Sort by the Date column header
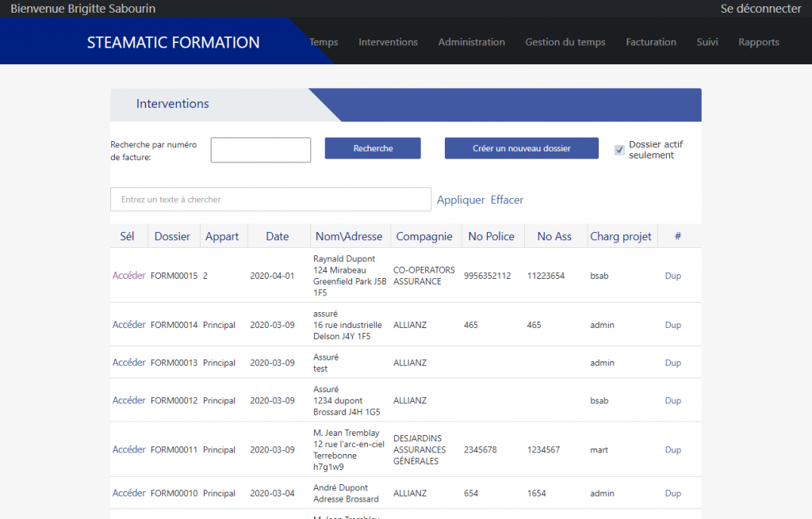The width and height of the screenshot is (812, 519). pyautogui.click(x=277, y=236)
